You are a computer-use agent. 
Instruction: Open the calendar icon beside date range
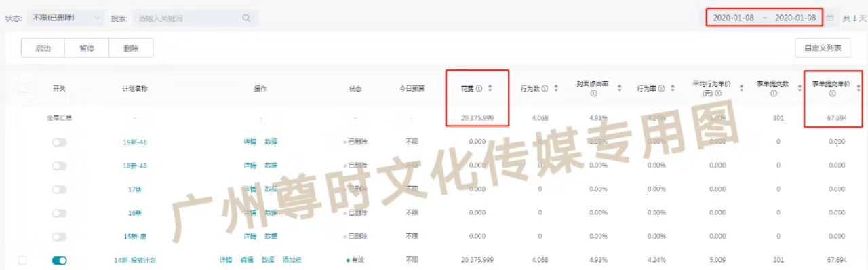tap(830, 18)
